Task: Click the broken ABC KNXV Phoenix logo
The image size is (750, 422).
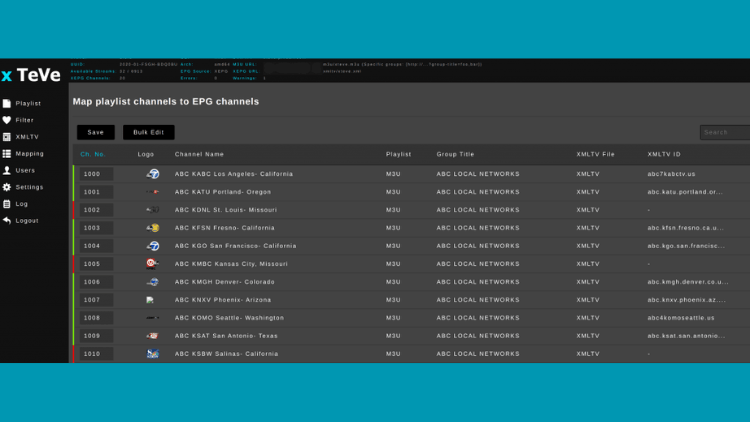Action: tap(150, 300)
